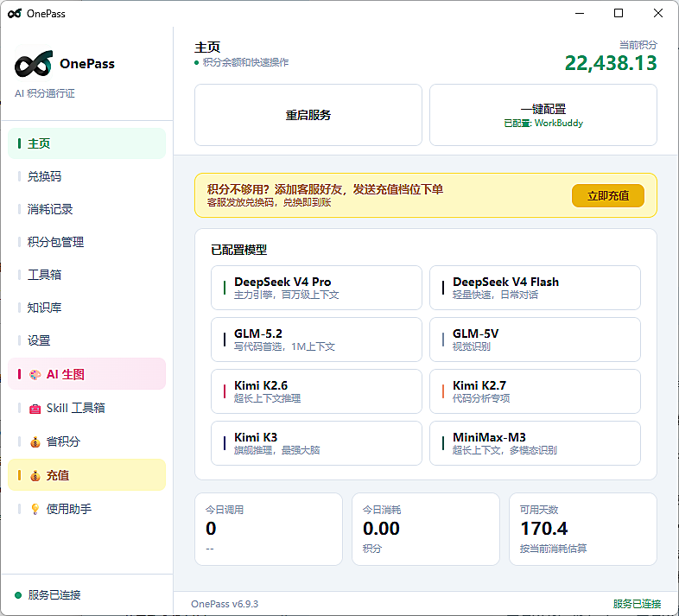The image size is (679, 616).
Task: Open Skill 工具箱 in the sidebar
Action: click(86, 408)
